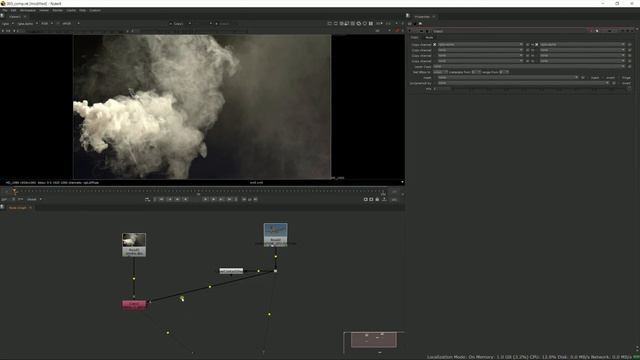Open the metadata from dropdown
This screenshot has width=640, height=360.
[476, 72]
